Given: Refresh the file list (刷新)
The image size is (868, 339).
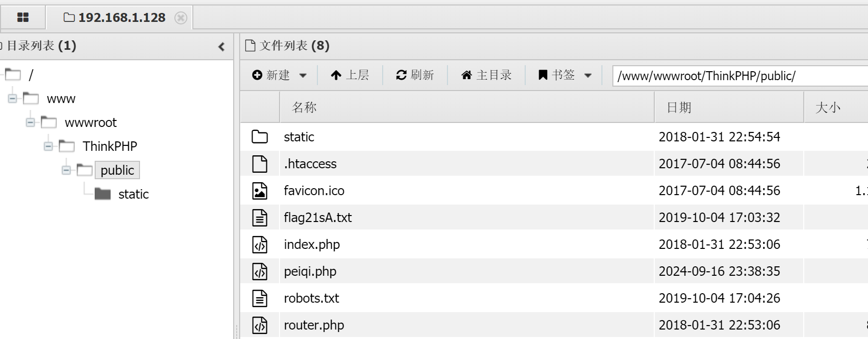Looking at the screenshot, I should (415, 75).
